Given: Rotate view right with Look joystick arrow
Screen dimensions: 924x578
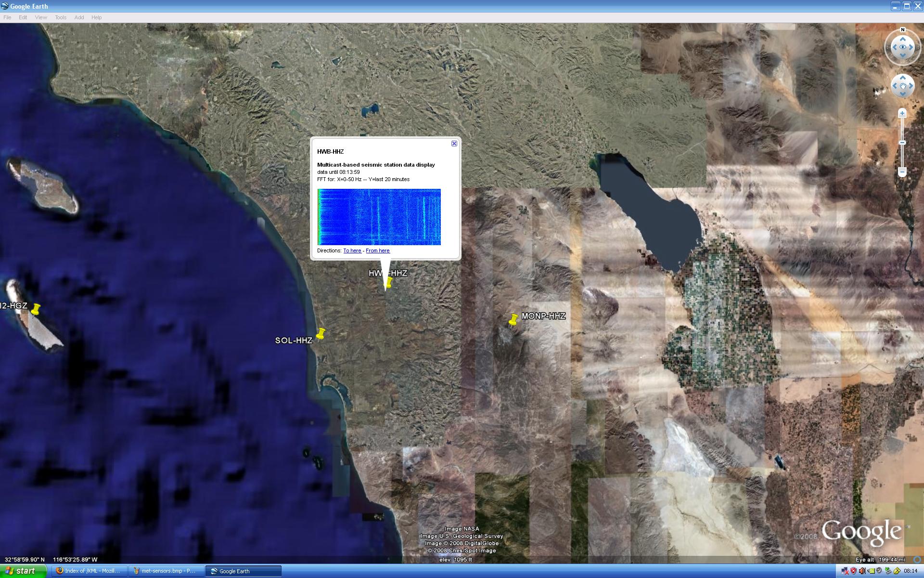Looking at the screenshot, I should (911, 47).
